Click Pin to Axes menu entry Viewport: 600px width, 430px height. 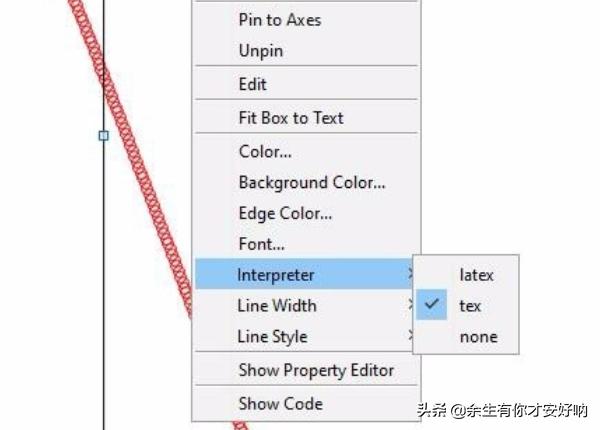click(x=279, y=19)
